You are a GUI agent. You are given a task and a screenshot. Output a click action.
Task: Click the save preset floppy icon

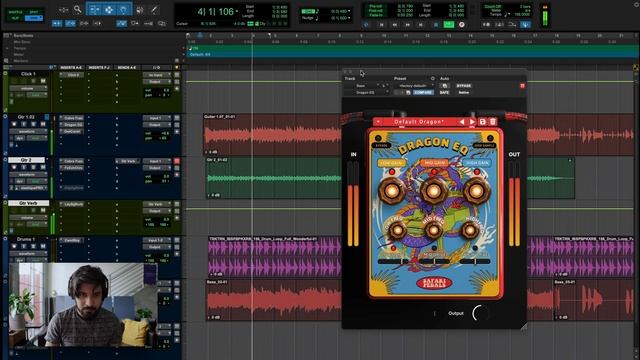(482, 122)
